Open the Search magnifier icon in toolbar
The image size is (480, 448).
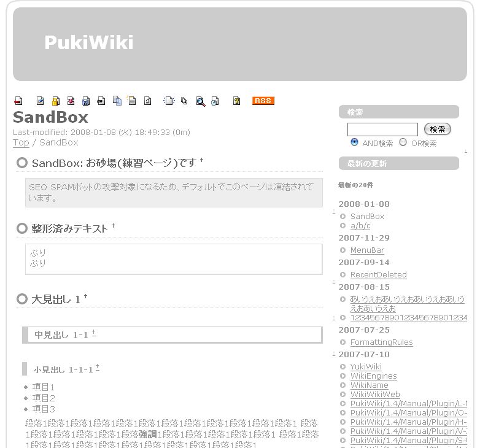(200, 101)
